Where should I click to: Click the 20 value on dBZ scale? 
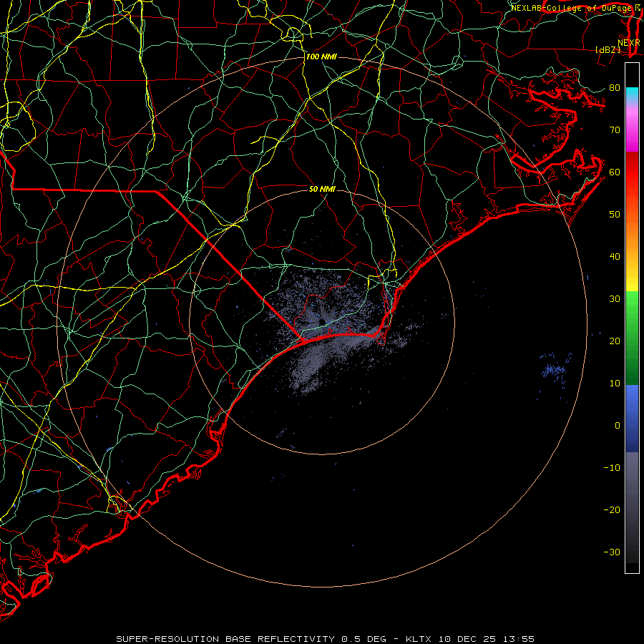click(x=615, y=341)
